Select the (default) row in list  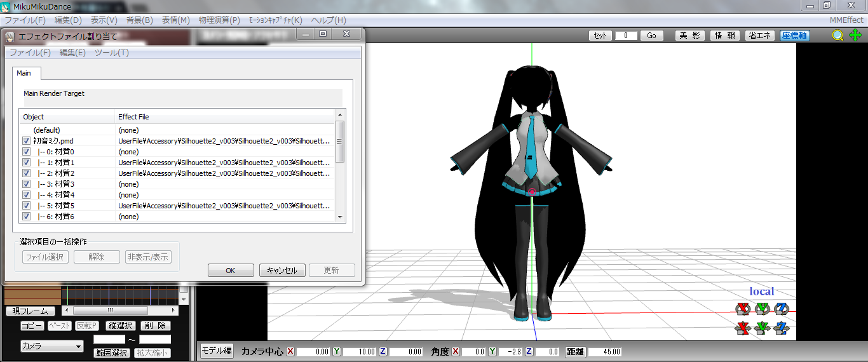[x=177, y=130]
